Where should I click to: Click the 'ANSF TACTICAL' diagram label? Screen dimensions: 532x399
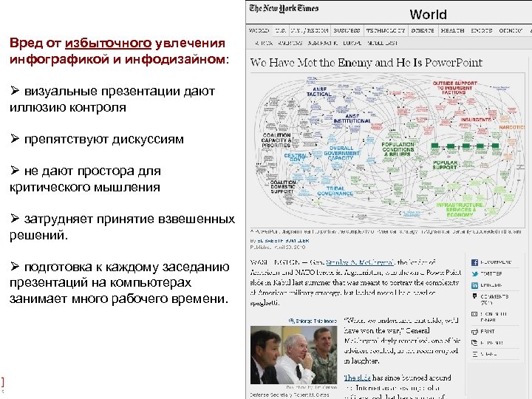(318, 92)
